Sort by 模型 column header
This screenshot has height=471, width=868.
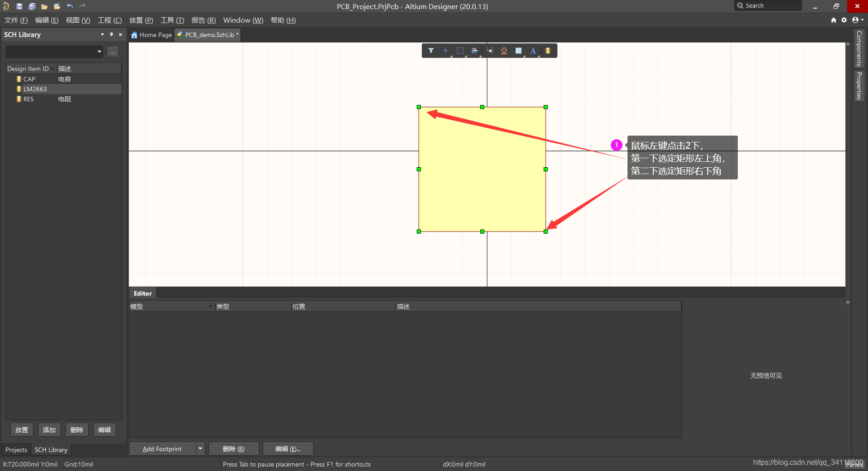(171, 306)
